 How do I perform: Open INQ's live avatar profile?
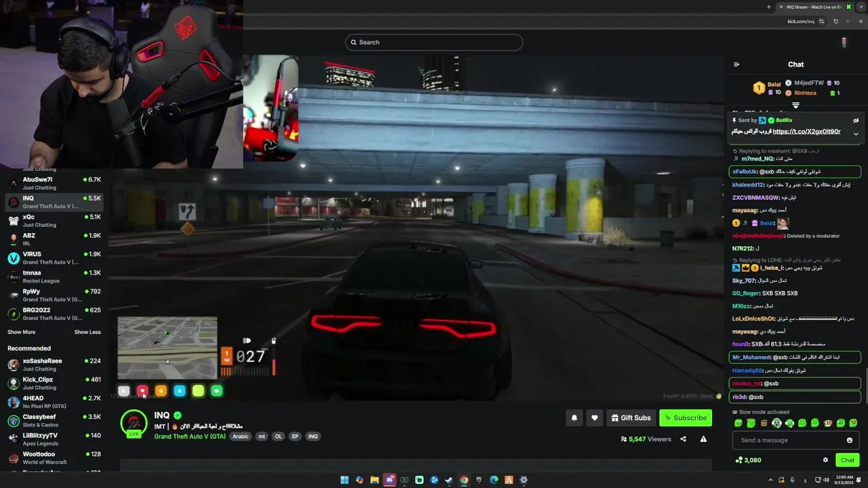tap(134, 424)
